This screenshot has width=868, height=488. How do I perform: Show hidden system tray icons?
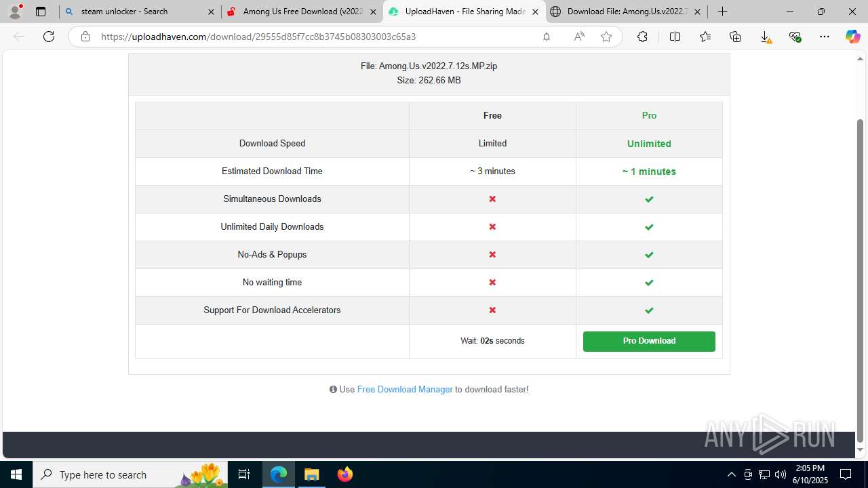(x=731, y=474)
